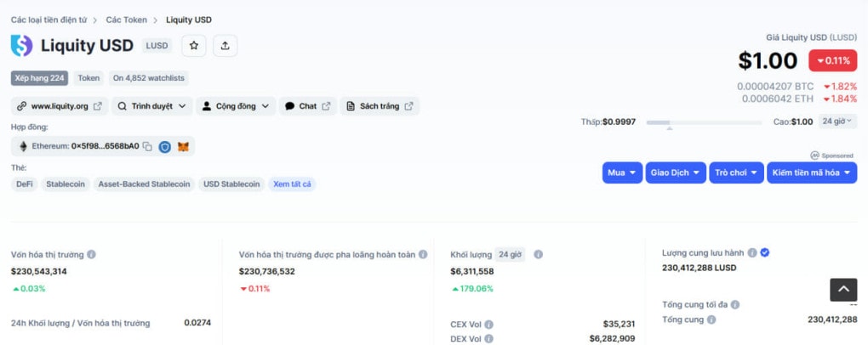Image resolution: width=868 pixels, height=345 pixels.
Task: Go to Các loại tiền điện tử breadcrumb
Action: point(49,20)
